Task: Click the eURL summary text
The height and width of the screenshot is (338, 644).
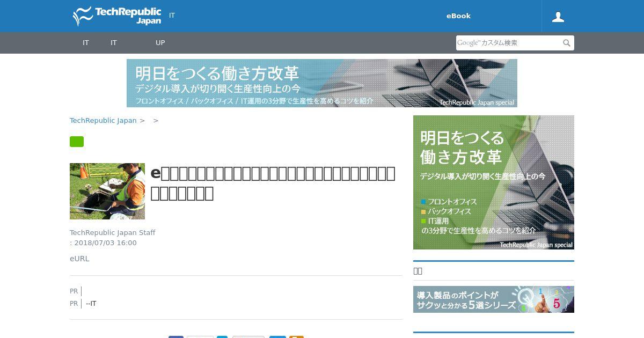Action: 79,259
